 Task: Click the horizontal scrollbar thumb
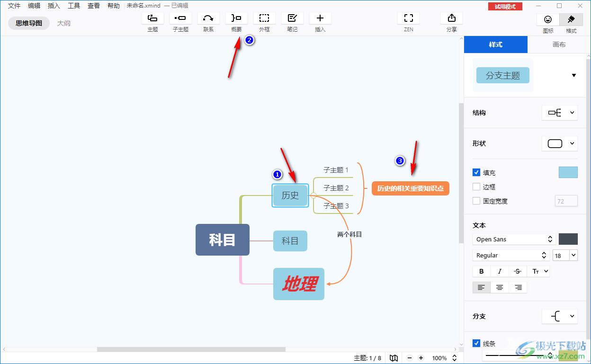point(191,349)
